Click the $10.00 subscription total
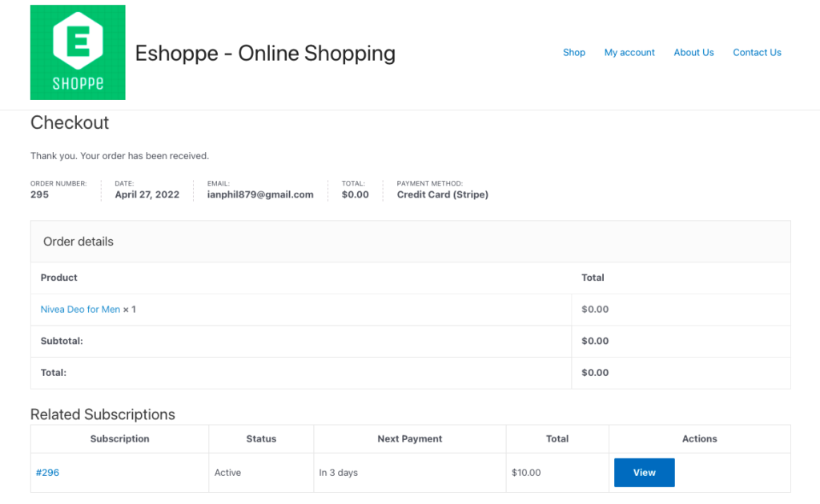This screenshot has width=820, height=504. pyautogui.click(x=526, y=473)
